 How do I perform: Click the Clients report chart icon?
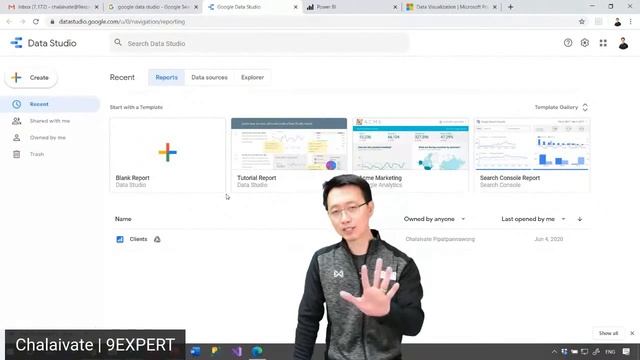pos(120,239)
